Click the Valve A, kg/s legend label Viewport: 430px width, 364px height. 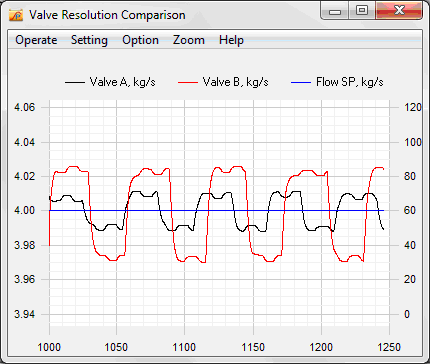tap(122, 82)
